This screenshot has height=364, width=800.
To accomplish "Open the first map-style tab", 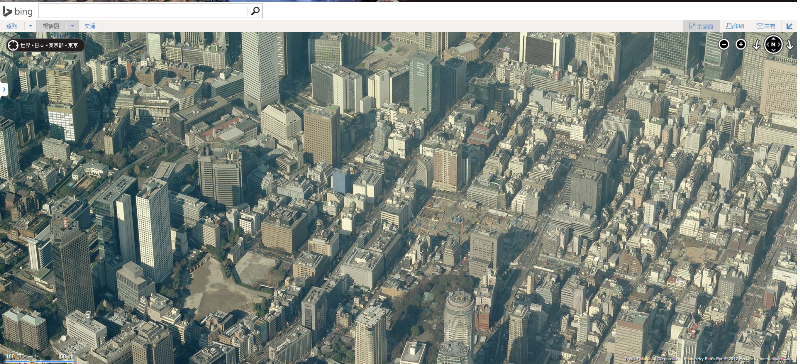I will click(11, 26).
